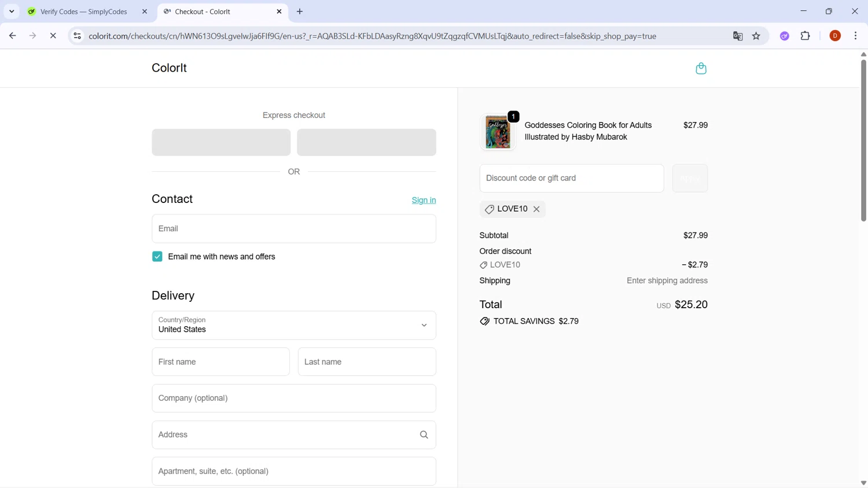Open Chrome three-dot menu
868x488 pixels.
pyautogui.click(x=855, y=36)
